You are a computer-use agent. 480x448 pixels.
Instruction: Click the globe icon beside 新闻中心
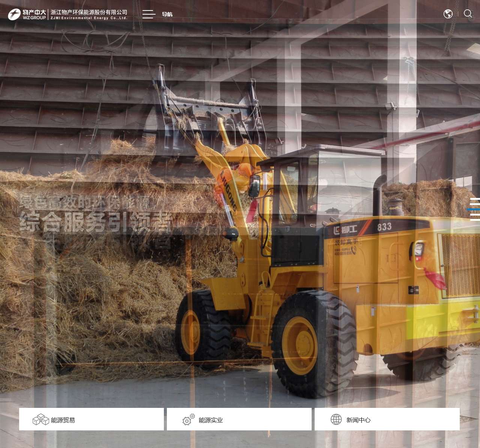pyautogui.click(x=336, y=420)
